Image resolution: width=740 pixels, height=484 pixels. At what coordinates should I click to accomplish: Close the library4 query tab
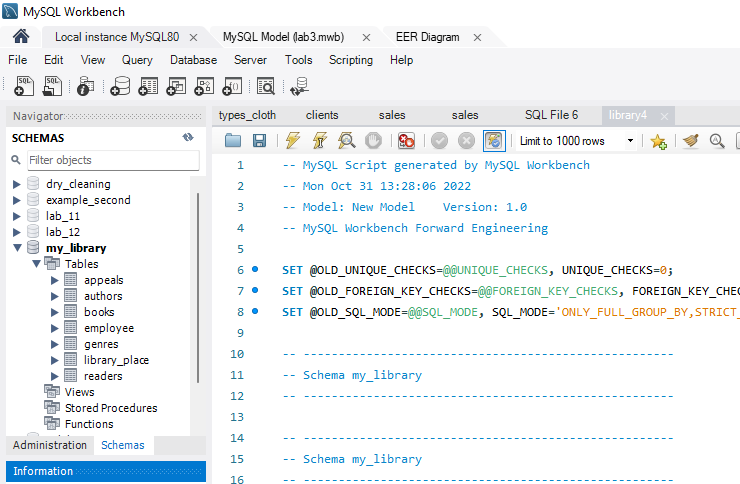tap(664, 116)
